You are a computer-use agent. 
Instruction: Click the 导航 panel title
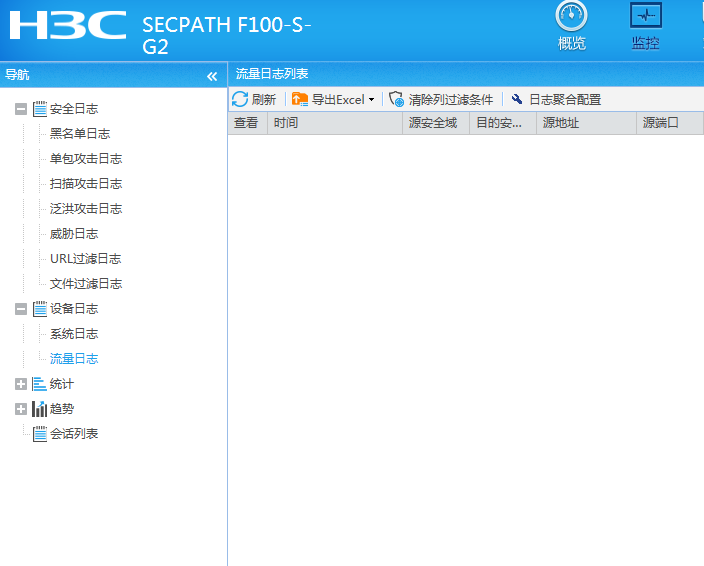point(17,75)
